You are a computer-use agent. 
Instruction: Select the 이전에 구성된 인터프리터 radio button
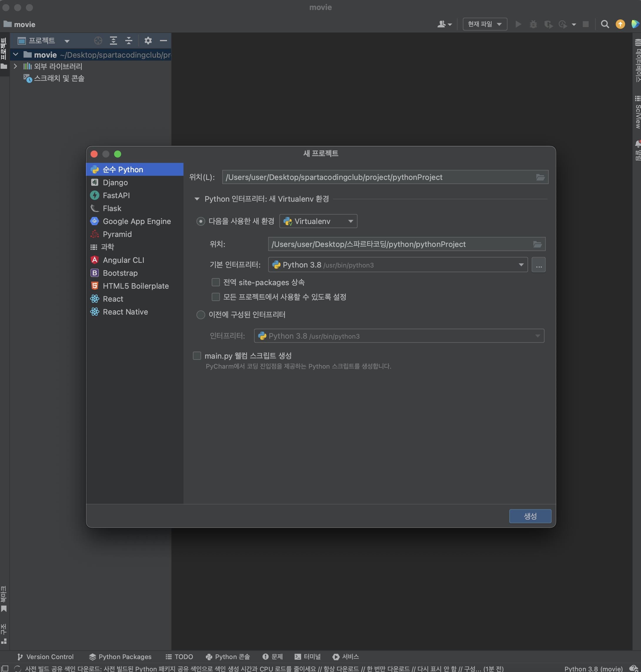(201, 315)
